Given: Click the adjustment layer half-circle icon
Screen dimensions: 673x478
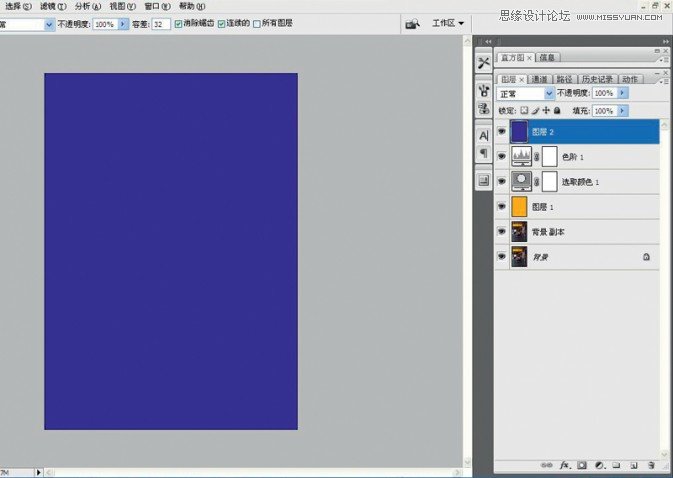Looking at the screenshot, I should pyautogui.click(x=598, y=465).
